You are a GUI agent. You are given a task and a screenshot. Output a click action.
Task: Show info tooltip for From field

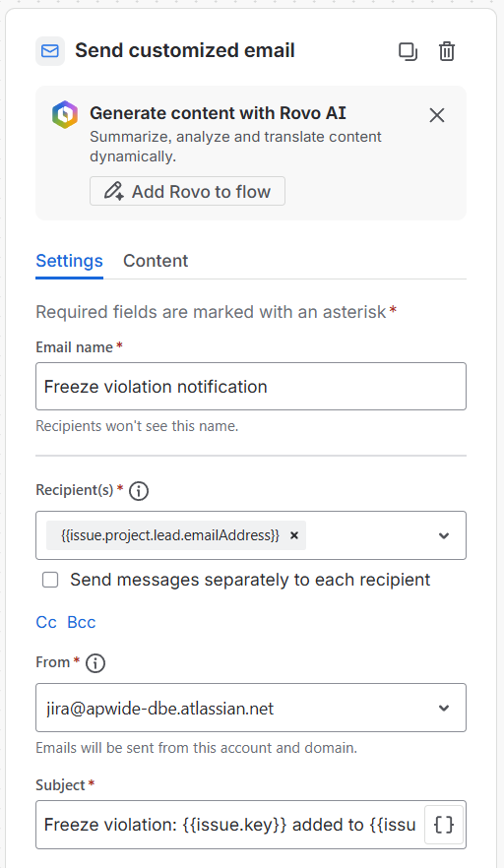[x=95, y=662]
